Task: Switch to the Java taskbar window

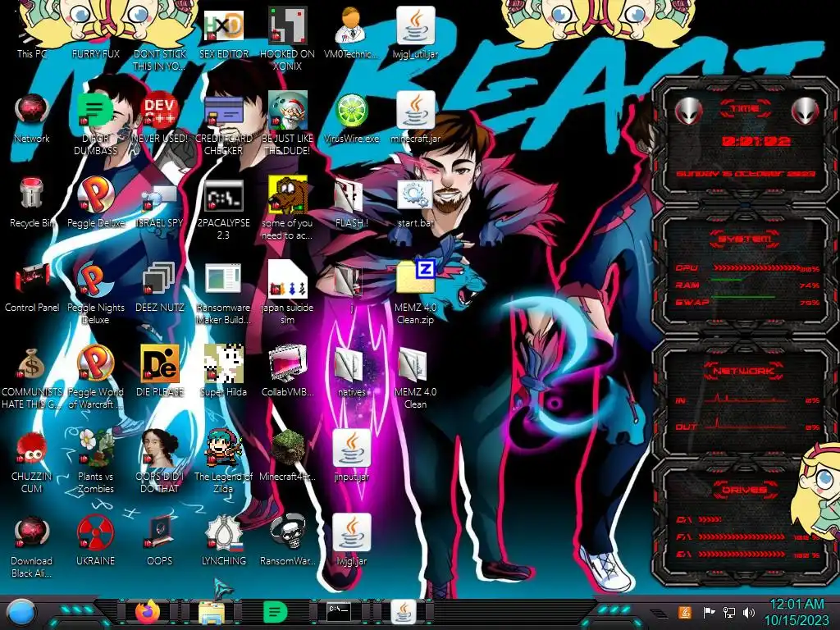Action: tap(404, 612)
